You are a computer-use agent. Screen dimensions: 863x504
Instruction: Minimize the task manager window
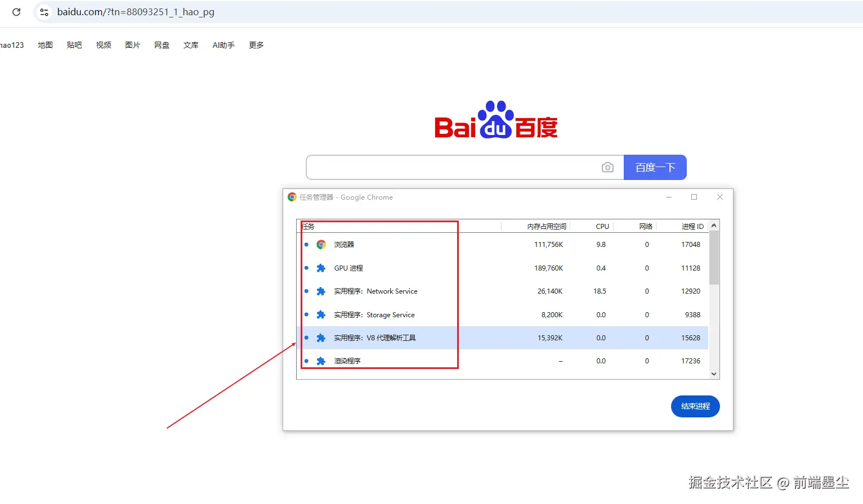click(669, 197)
